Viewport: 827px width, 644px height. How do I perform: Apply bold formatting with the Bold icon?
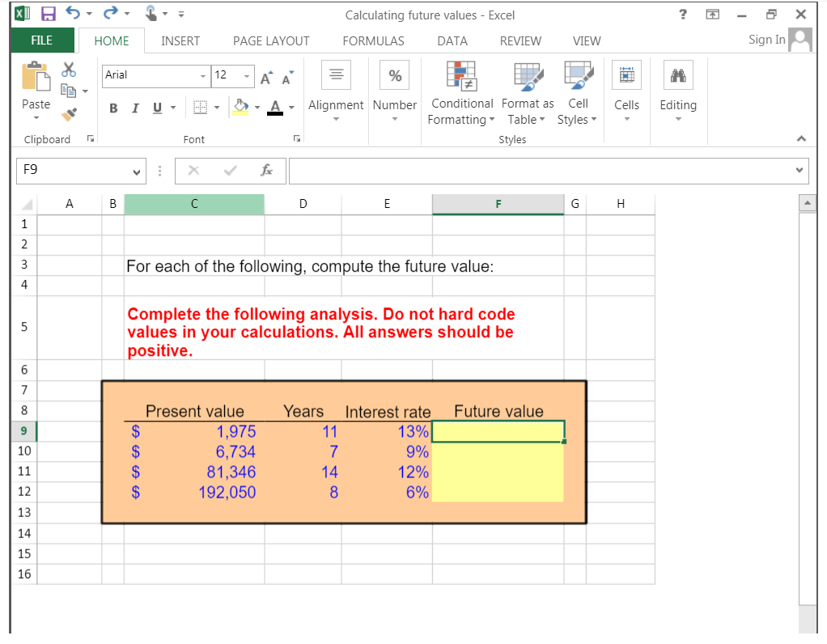point(113,108)
